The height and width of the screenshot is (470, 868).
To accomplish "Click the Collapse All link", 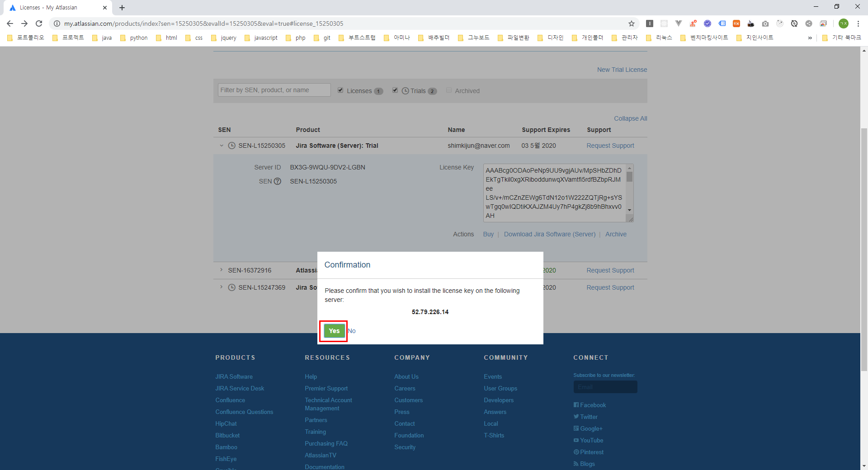I will (631, 118).
